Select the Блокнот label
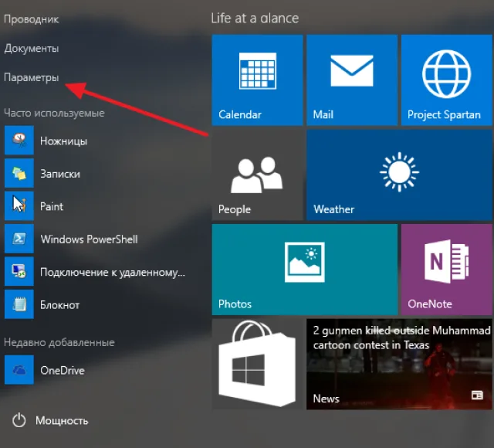The width and height of the screenshot is (494, 448). (x=60, y=305)
